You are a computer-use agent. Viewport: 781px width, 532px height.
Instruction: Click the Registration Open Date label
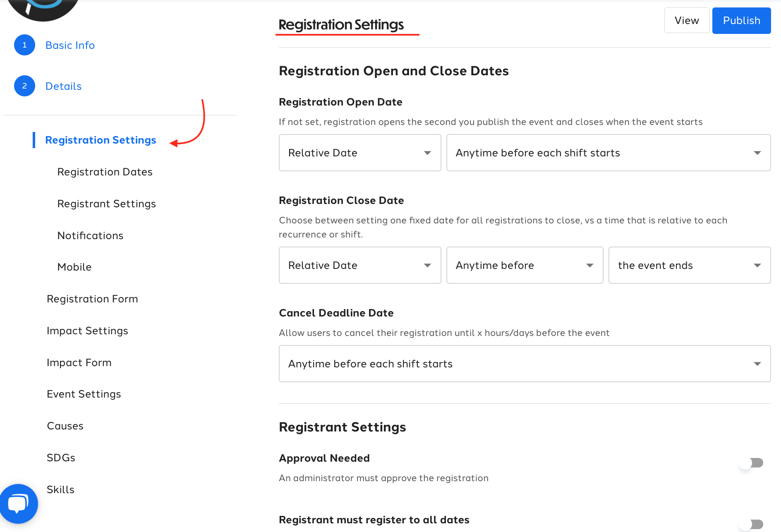point(340,102)
